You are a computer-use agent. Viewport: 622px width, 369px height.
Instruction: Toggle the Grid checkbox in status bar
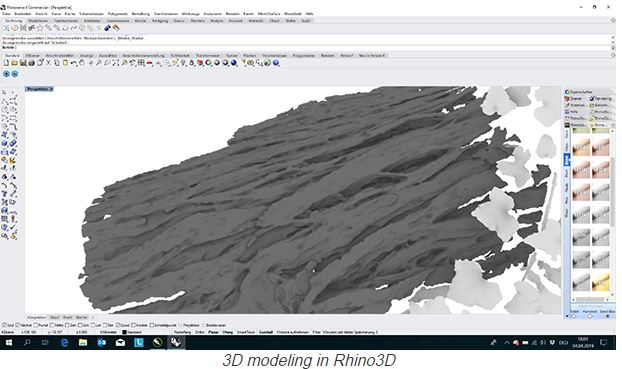(x=4, y=325)
